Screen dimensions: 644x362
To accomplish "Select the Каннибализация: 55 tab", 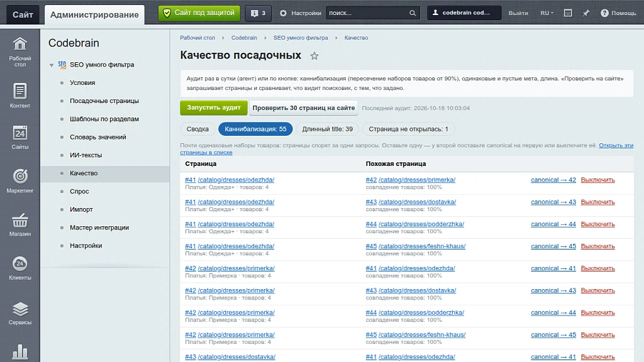I will coord(255,129).
